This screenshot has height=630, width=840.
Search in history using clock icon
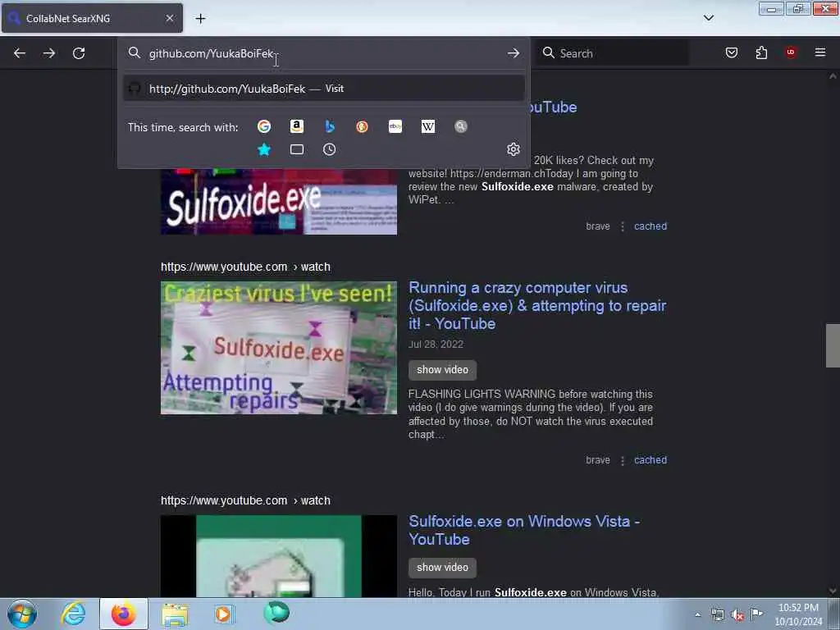(x=330, y=149)
